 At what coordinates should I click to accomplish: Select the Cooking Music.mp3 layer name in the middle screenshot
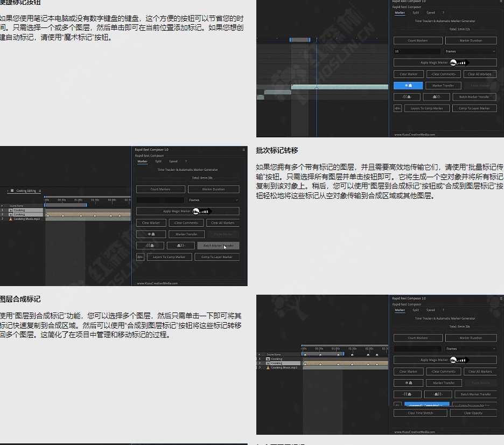pos(27,219)
